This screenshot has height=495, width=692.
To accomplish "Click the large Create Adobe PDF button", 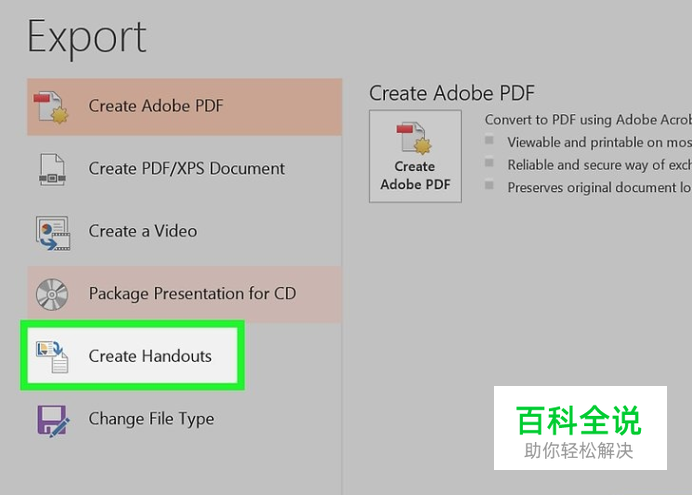I will click(415, 156).
